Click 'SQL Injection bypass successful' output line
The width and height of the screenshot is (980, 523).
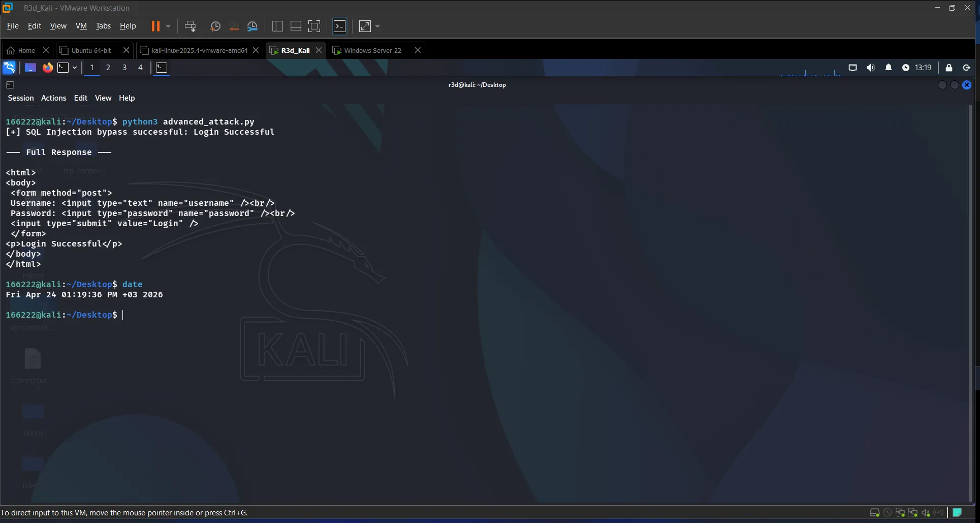(x=140, y=132)
